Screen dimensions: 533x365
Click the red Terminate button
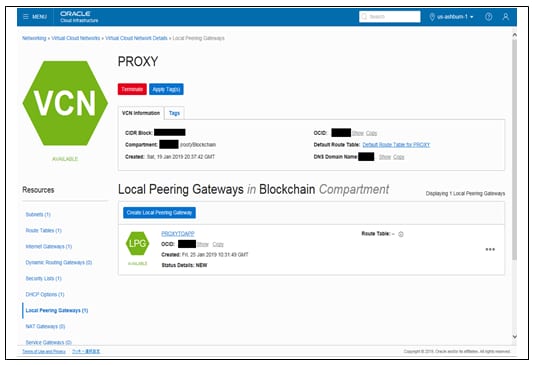132,89
